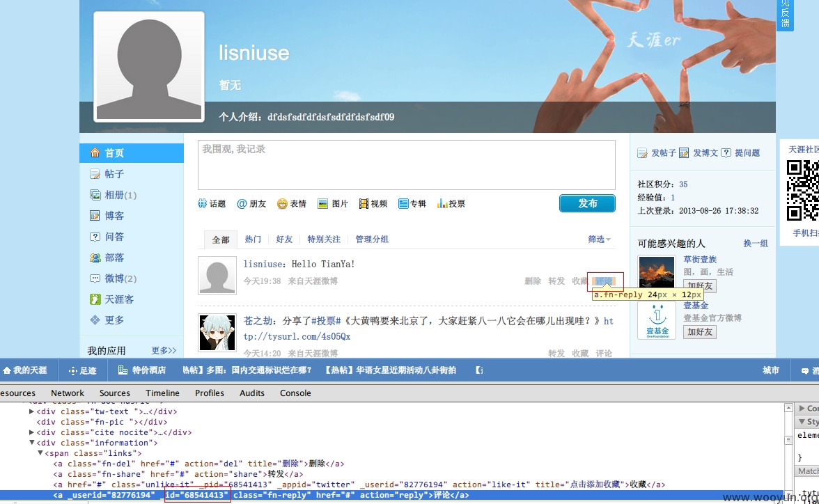Image resolution: width=819 pixels, height=504 pixels.
Task: Select the 博客 blog icon
Action: [x=95, y=216]
